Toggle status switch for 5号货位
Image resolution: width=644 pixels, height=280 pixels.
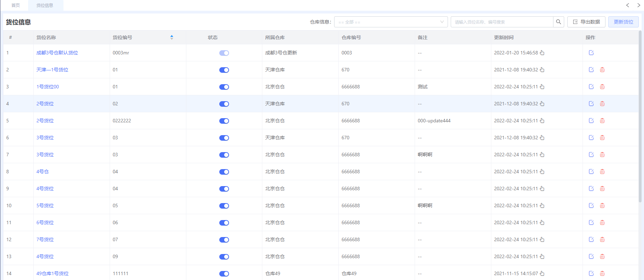coord(224,206)
